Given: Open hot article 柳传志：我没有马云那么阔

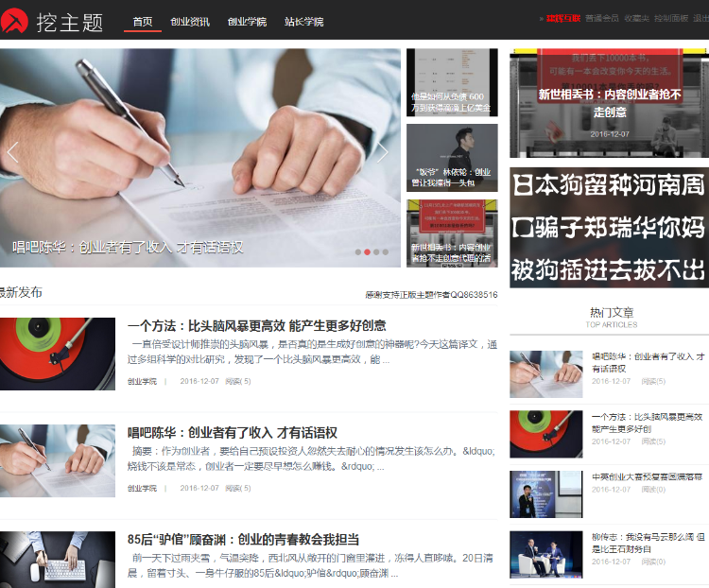Looking at the screenshot, I should 648,543.
